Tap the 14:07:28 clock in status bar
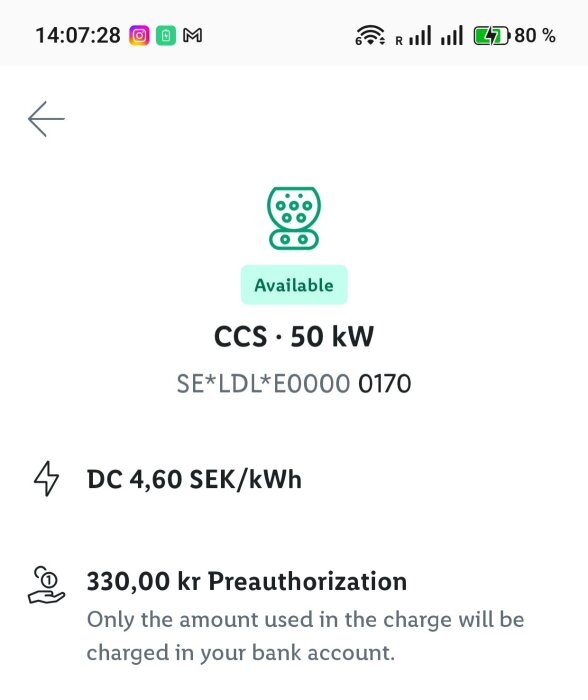This screenshot has width=588, height=700. pos(78,35)
